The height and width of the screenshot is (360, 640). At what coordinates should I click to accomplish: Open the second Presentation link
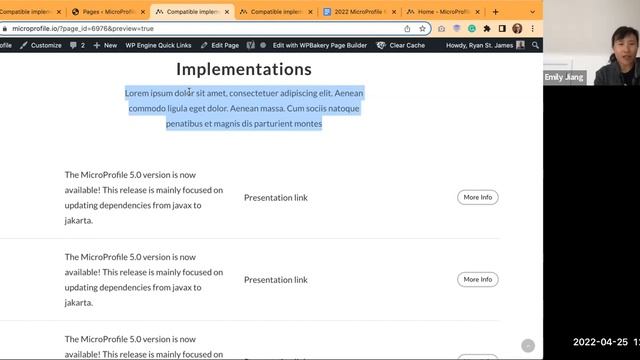click(x=276, y=280)
